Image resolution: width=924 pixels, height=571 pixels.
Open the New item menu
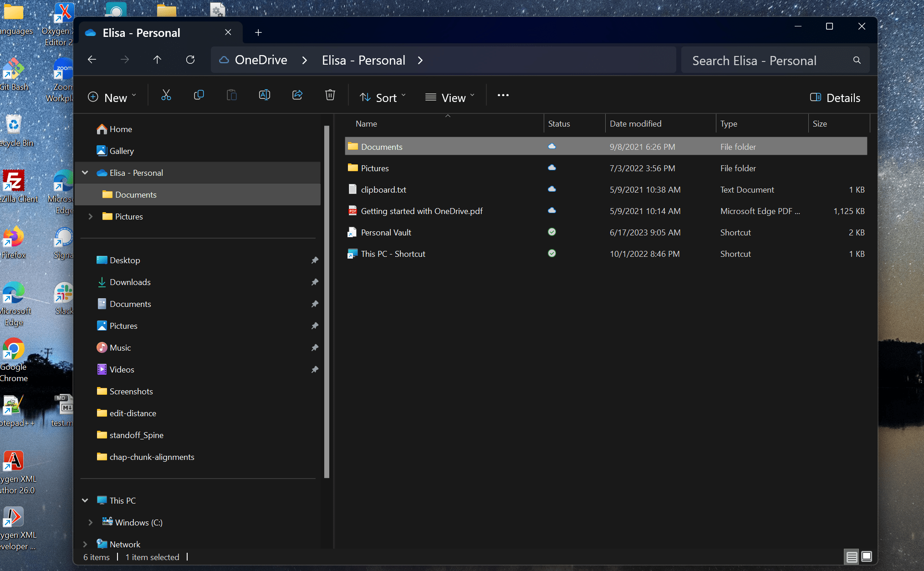(112, 97)
